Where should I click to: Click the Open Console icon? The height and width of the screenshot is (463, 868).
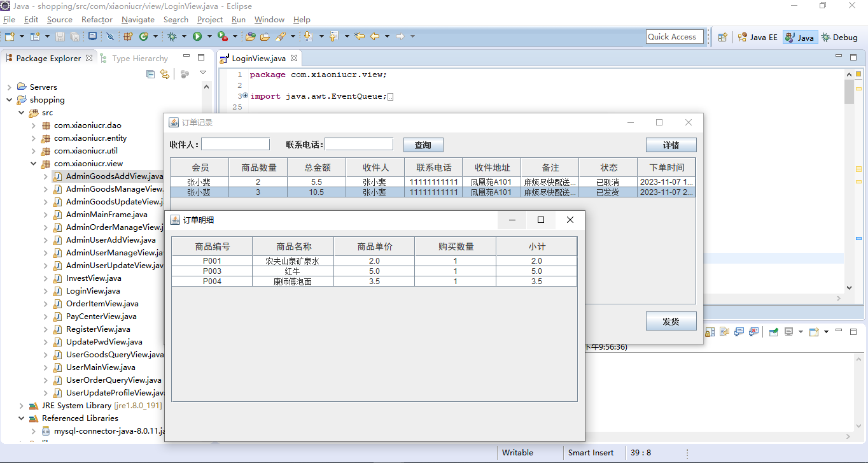click(814, 332)
